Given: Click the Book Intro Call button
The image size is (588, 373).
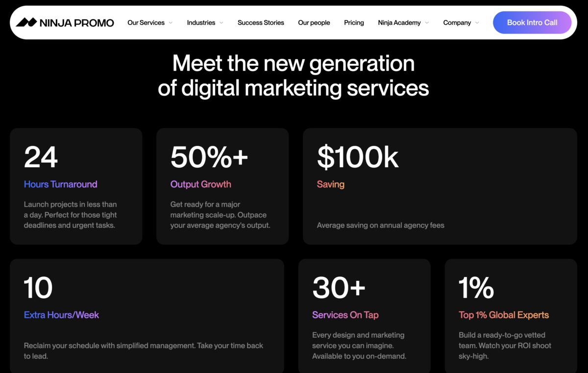Looking at the screenshot, I should pos(532,22).
